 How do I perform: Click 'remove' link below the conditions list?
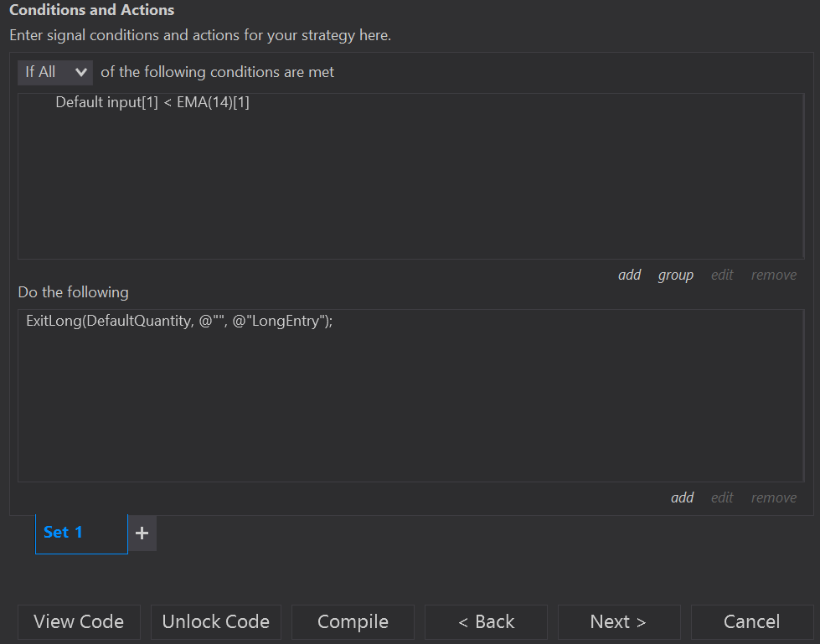pos(773,275)
